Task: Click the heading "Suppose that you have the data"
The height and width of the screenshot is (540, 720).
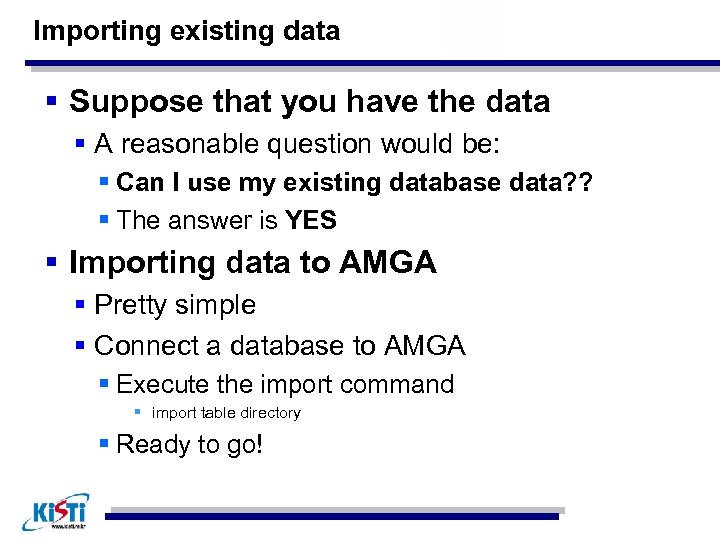Action: click(x=310, y=102)
